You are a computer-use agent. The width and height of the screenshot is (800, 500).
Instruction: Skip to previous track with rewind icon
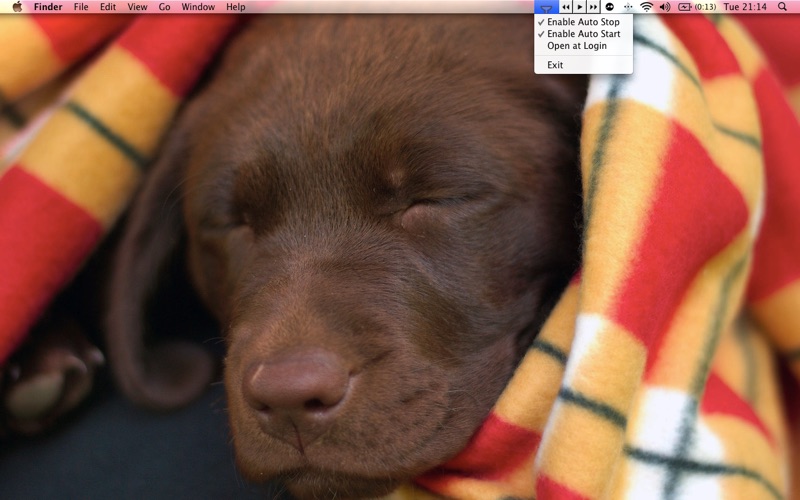coord(566,7)
